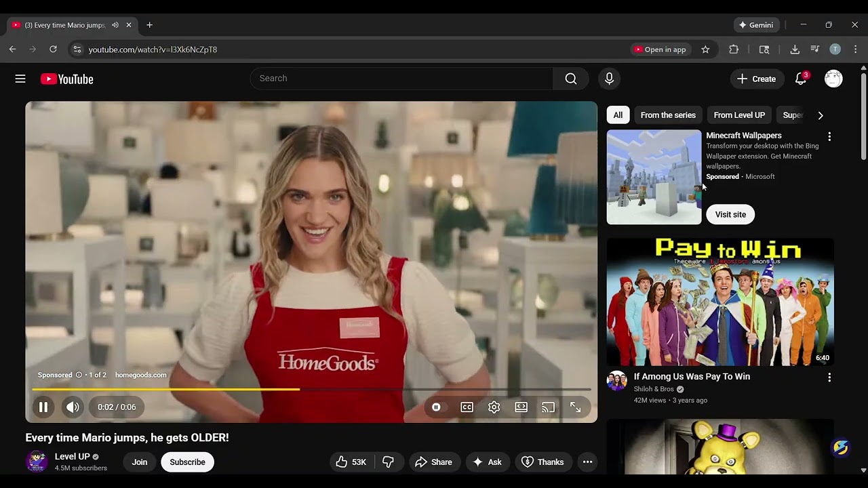Open the YouTube hamburger guide menu
Screen dimensions: 868x488
click(20, 79)
